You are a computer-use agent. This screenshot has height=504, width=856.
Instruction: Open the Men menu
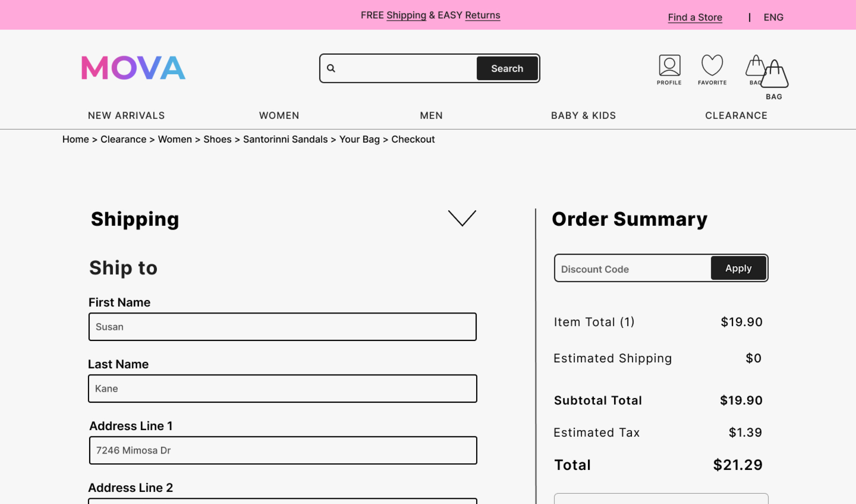point(431,116)
